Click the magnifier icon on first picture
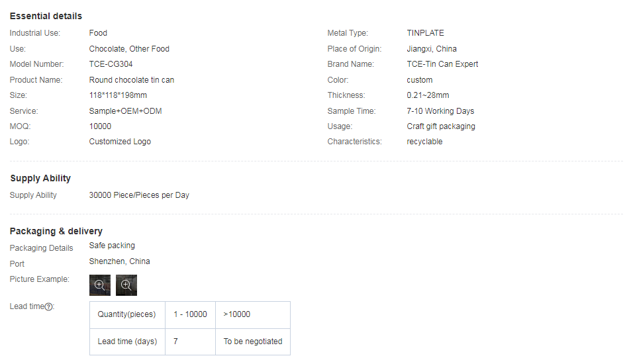The width and height of the screenshot is (625, 364). 99,285
